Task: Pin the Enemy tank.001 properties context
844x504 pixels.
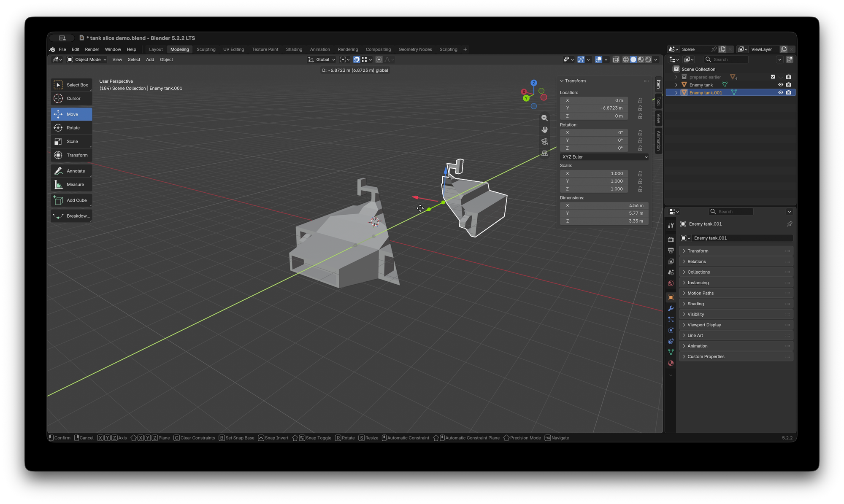Action: [x=789, y=224]
